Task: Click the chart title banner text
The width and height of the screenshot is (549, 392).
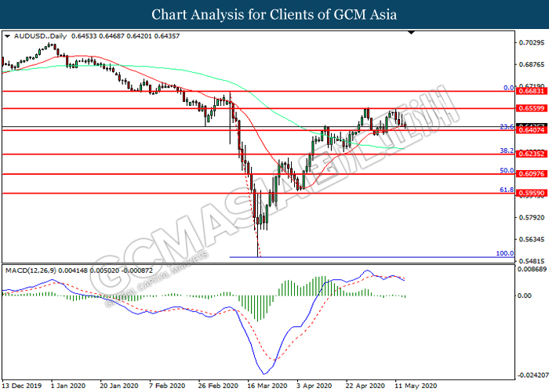Action: [x=274, y=14]
